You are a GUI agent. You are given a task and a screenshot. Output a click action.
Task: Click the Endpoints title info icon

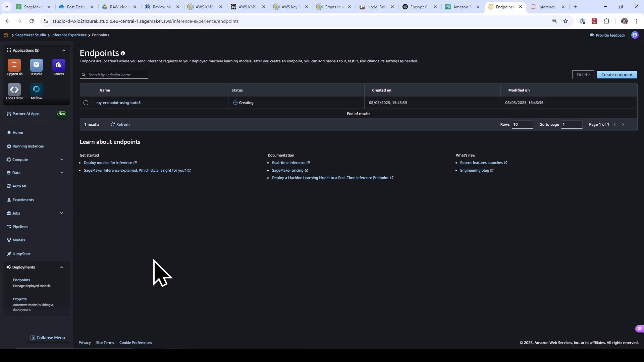(x=123, y=53)
